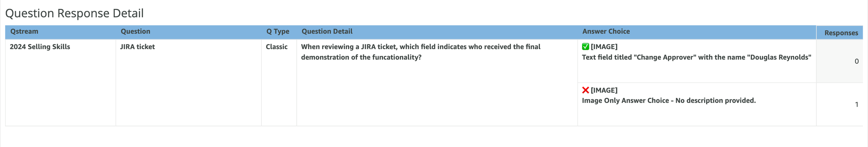The width and height of the screenshot is (868, 147).
Task: Click the Question Response Detail heading
Action: 75,13
